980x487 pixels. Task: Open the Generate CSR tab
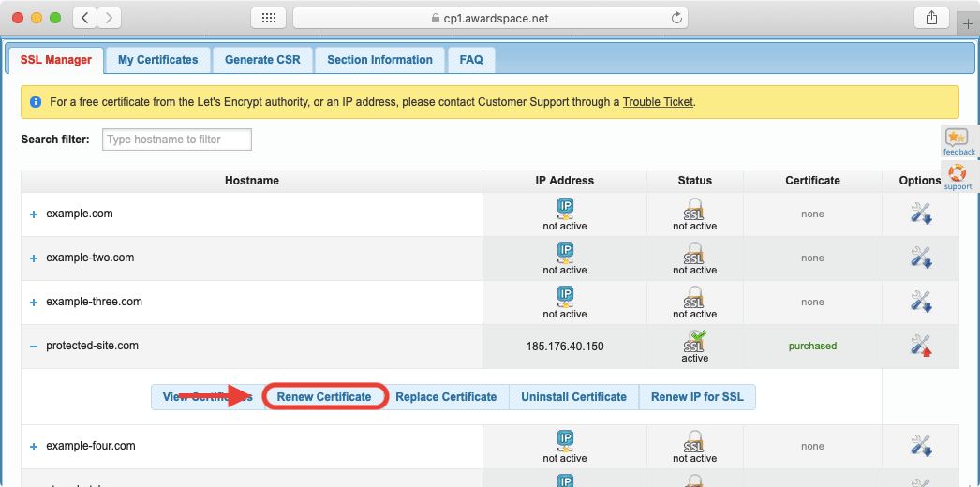pyautogui.click(x=262, y=60)
